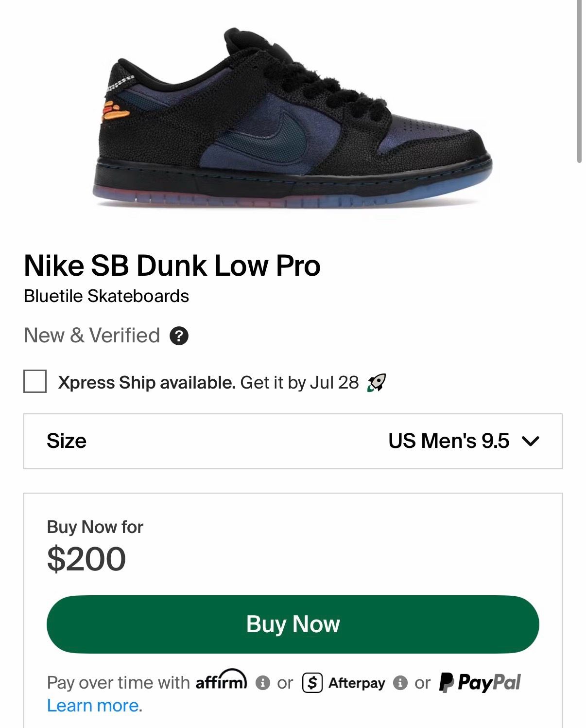Open the New & Verified help icon

179,336
